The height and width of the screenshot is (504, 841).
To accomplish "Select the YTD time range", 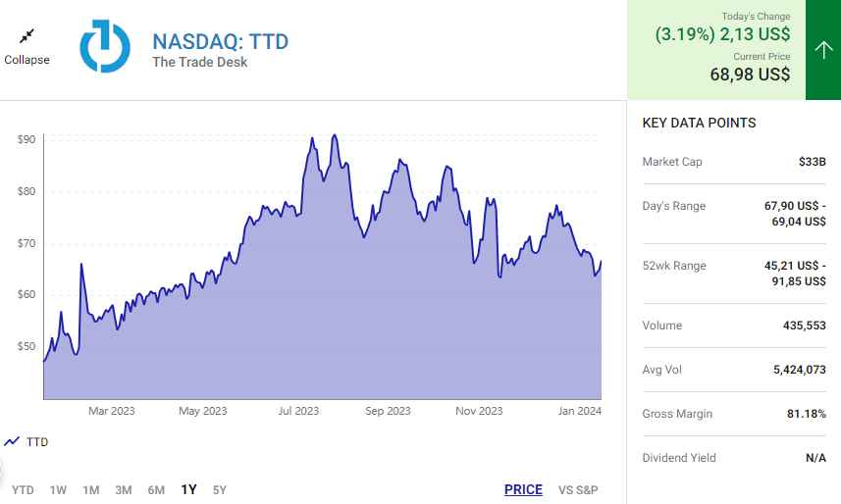I will (x=23, y=490).
